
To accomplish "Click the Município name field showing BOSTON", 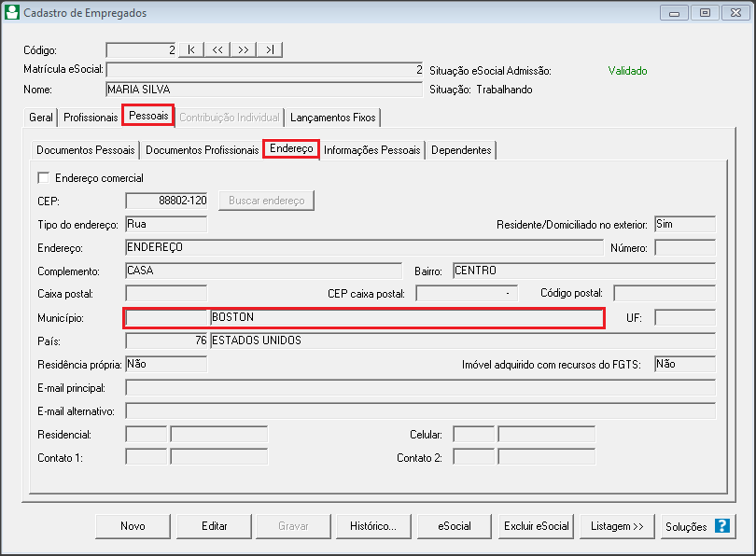I will click(406, 317).
